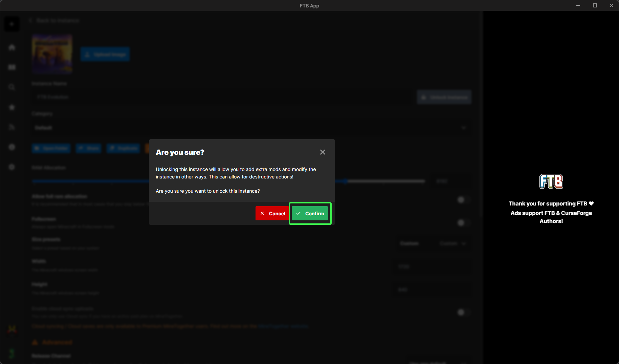Confirm unlocking the instance
The height and width of the screenshot is (364, 619).
(310, 214)
